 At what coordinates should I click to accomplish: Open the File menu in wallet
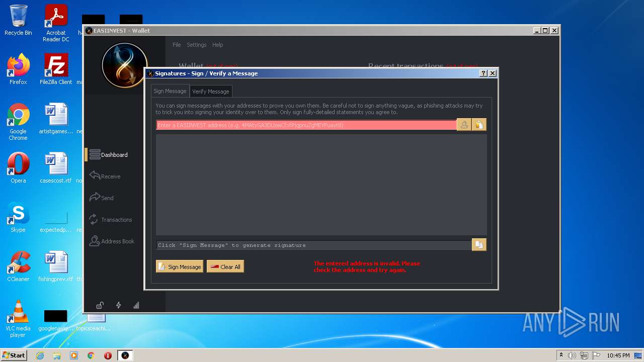(x=177, y=45)
